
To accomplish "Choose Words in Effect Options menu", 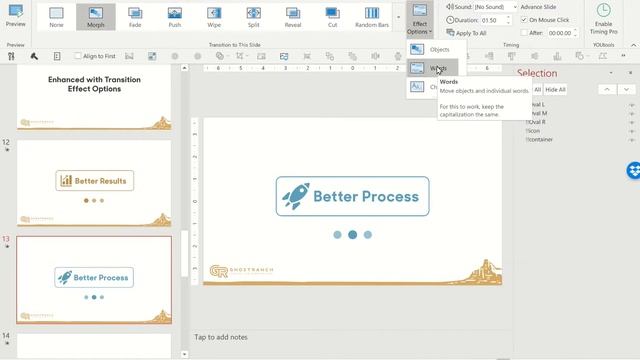I will pyautogui.click(x=433, y=68).
